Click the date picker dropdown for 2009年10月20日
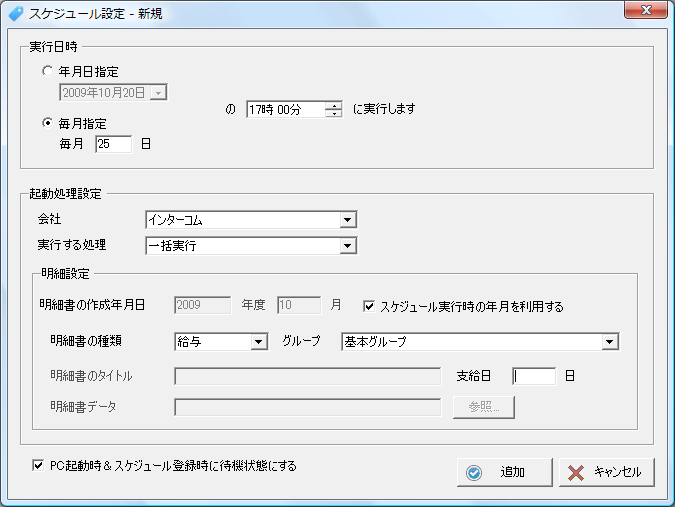 click(x=158, y=93)
